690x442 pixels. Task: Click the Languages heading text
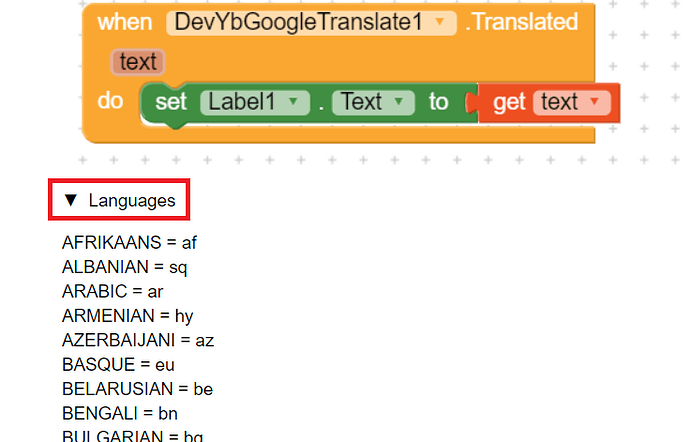click(132, 201)
